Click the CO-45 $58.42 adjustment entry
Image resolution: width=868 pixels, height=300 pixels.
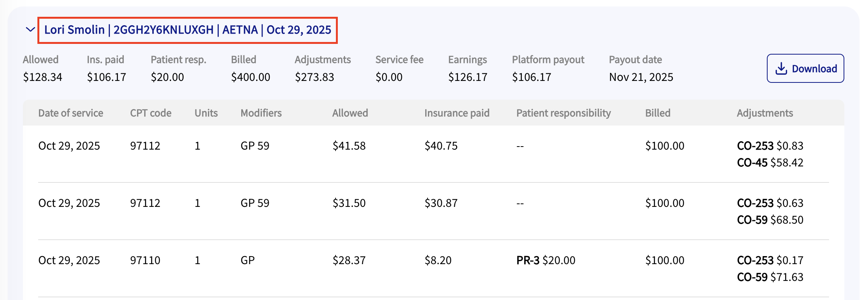770,163
